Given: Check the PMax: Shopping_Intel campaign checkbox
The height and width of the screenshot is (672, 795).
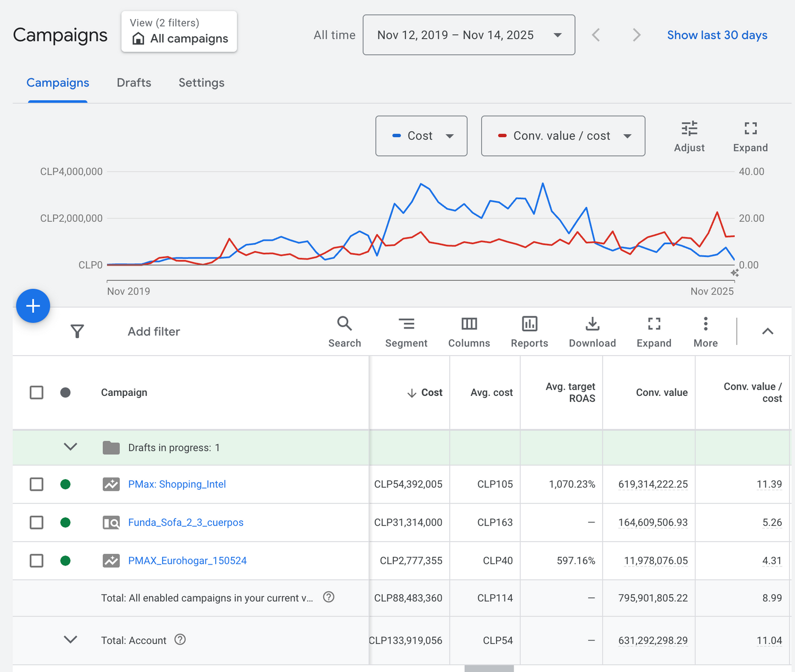Looking at the screenshot, I should [37, 484].
